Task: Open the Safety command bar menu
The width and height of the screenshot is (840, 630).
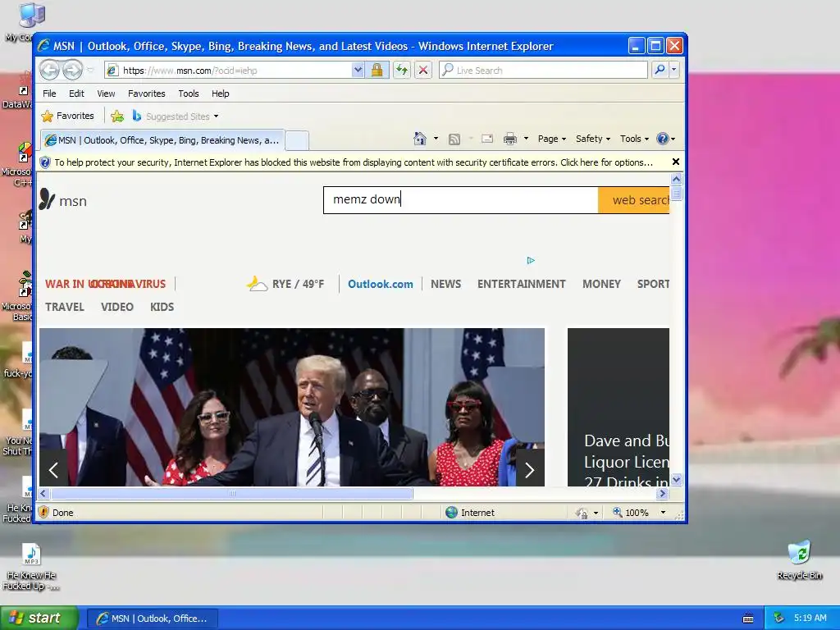Action: tap(593, 139)
